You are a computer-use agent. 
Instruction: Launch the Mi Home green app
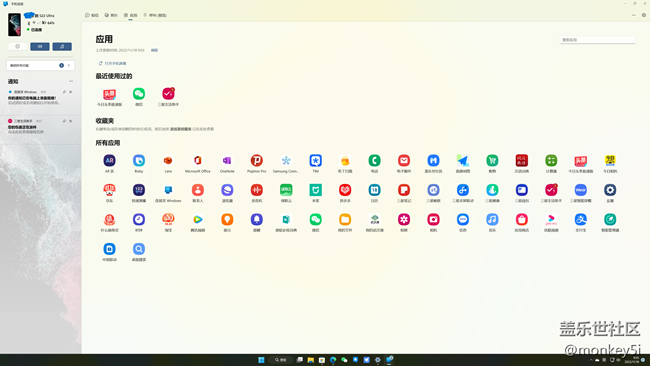315,190
